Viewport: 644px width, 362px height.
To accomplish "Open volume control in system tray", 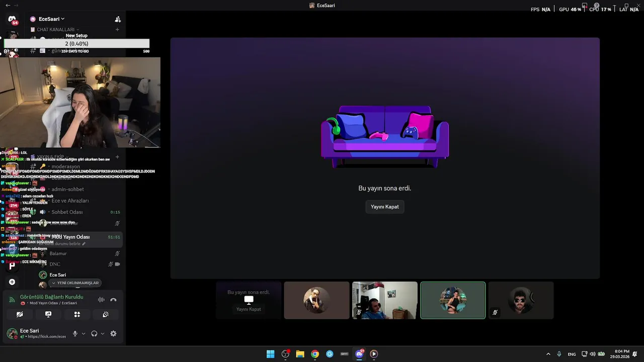I will click(x=593, y=354).
